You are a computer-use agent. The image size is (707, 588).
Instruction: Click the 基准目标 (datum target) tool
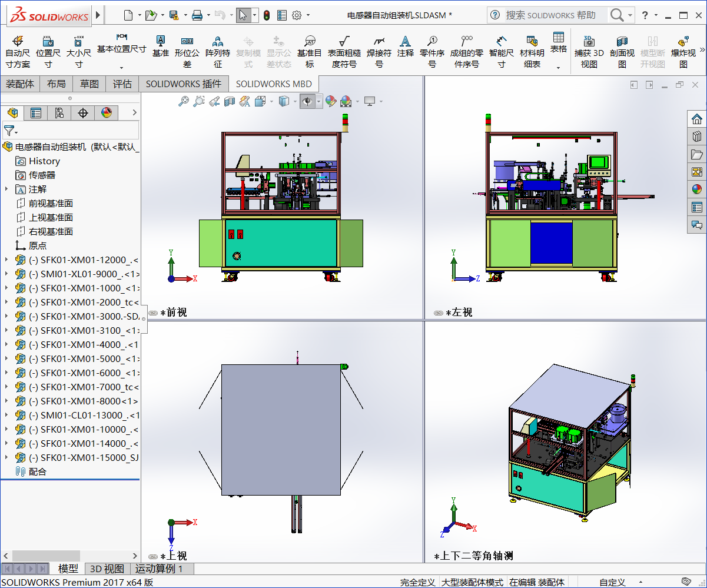pos(310,51)
